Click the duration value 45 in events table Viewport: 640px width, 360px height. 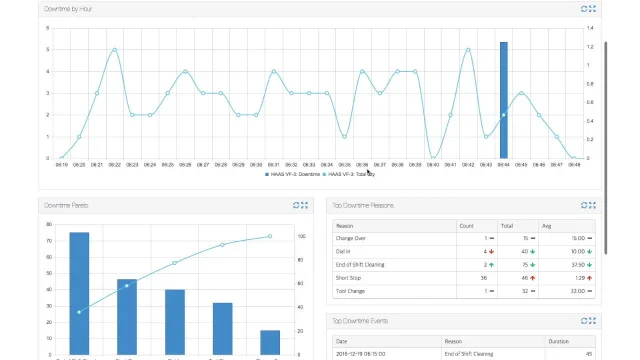point(589,354)
